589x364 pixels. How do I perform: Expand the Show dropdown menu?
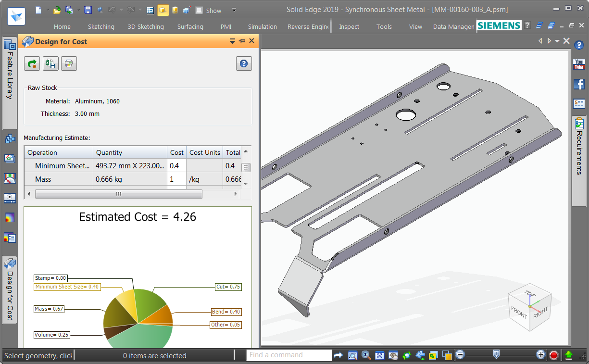pos(234,10)
